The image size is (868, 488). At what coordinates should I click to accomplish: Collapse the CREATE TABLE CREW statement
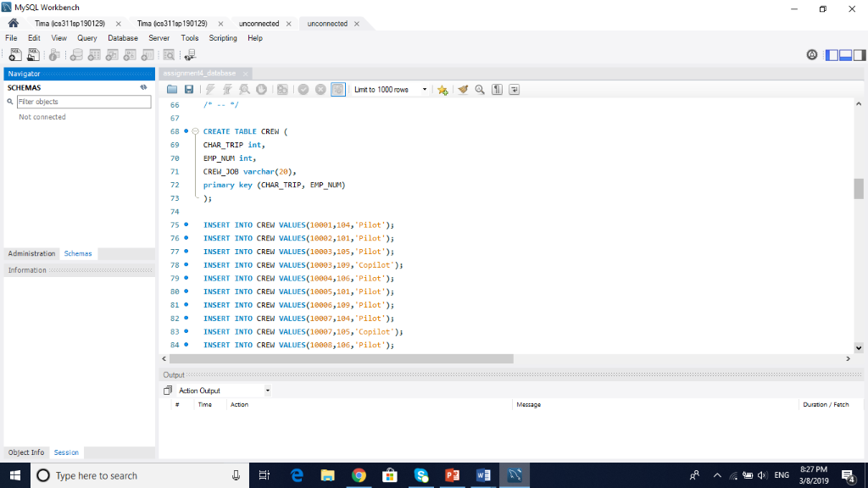(195, 131)
